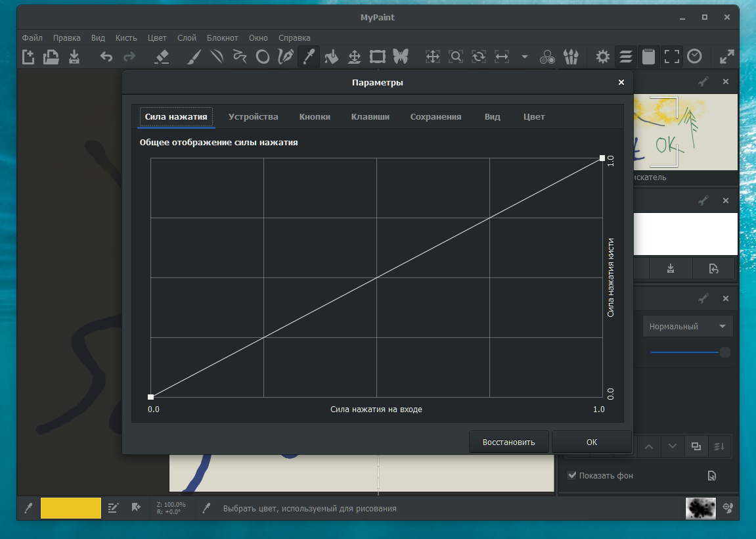Select the Connected Lines tool
Image resolution: width=756 pixels, height=539 pixels.
point(240,57)
